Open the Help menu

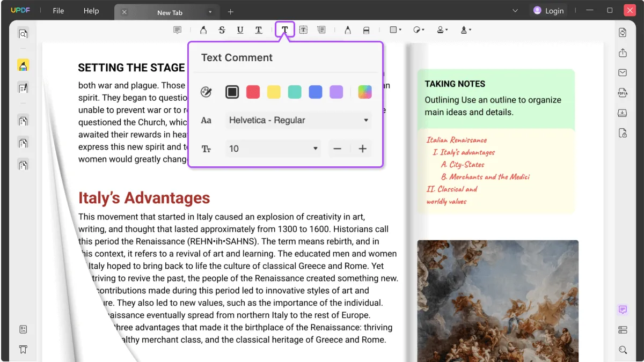coord(91,10)
